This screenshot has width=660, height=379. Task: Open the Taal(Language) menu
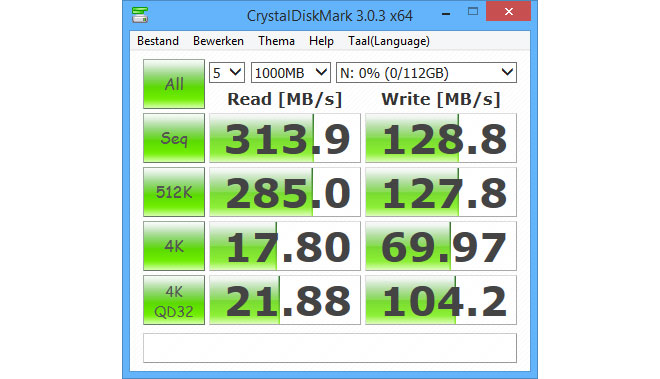(389, 41)
